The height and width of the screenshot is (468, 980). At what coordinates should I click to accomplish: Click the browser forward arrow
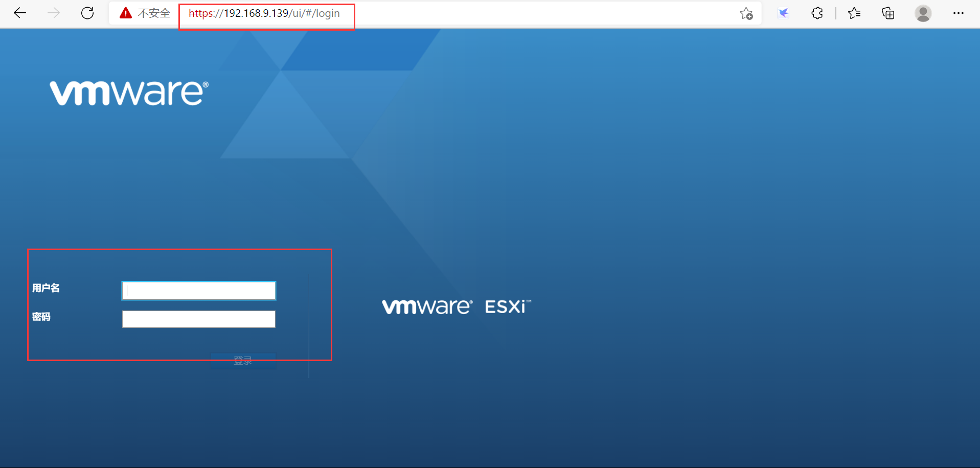coord(54,13)
